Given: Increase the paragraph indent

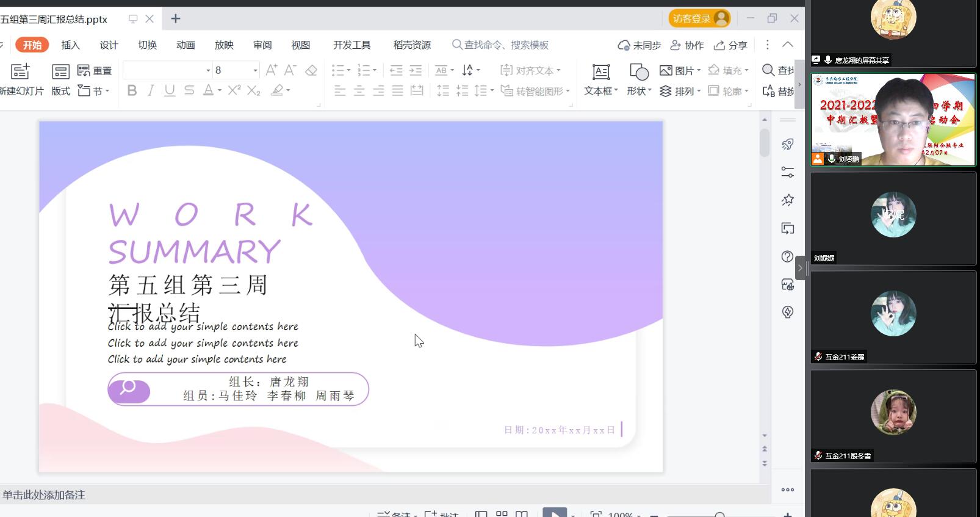Looking at the screenshot, I should [416, 70].
